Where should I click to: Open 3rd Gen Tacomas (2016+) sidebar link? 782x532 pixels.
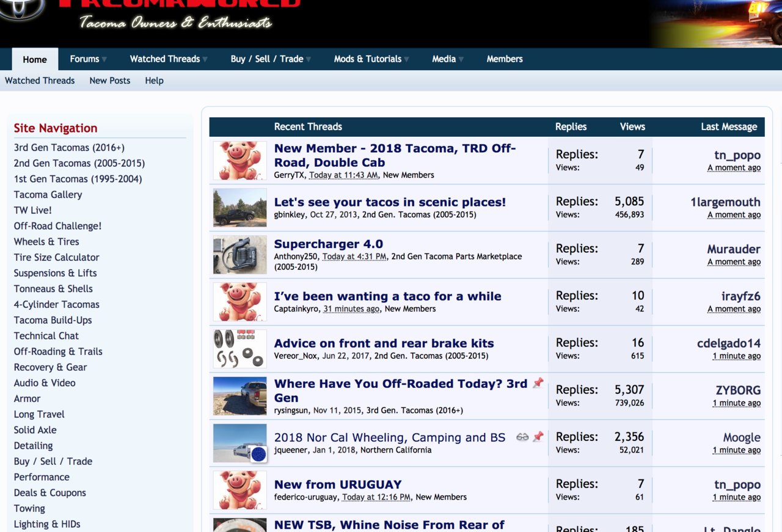coord(69,148)
